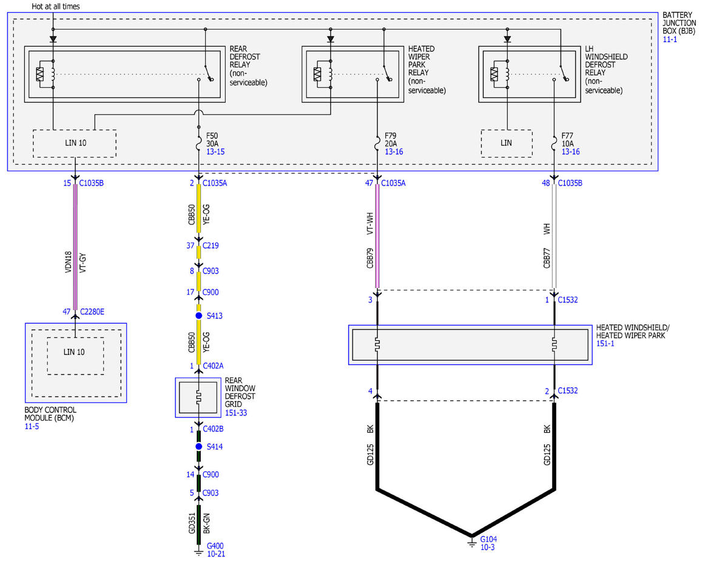The height and width of the screenshot is (562, 728).
Task: Select the S414 splice label
Action: (215, 447)
